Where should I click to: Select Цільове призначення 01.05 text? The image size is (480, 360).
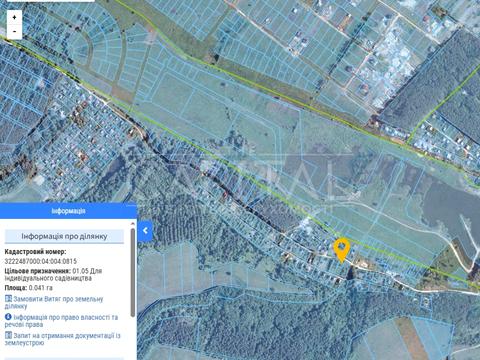click(53, 274)
